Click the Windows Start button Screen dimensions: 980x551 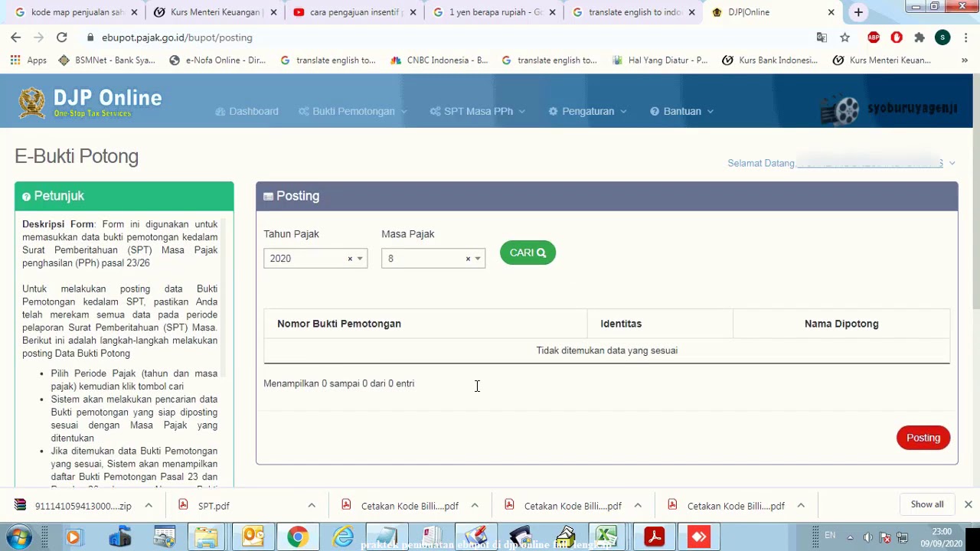(x=18, y=536)
